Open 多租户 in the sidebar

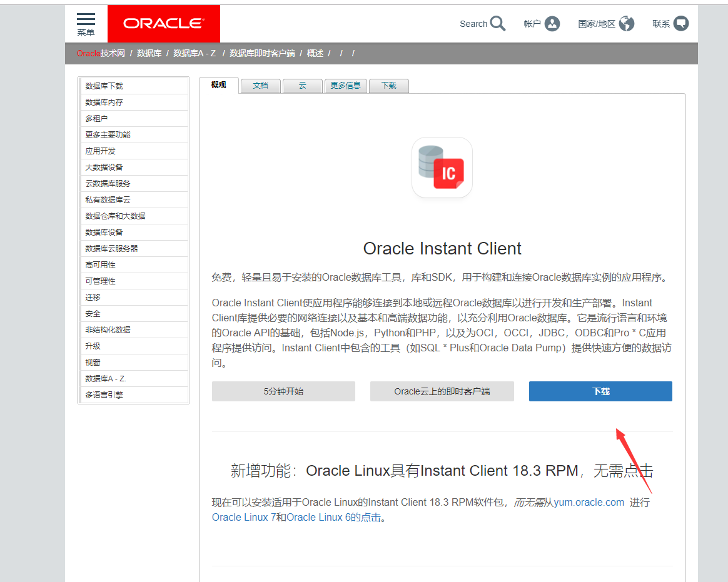(x=134, y=119)
